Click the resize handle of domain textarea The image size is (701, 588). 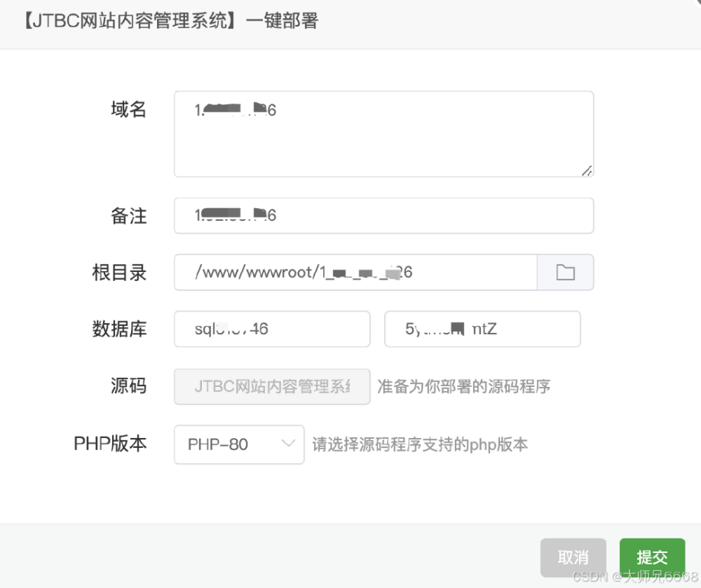pos(587,171)
